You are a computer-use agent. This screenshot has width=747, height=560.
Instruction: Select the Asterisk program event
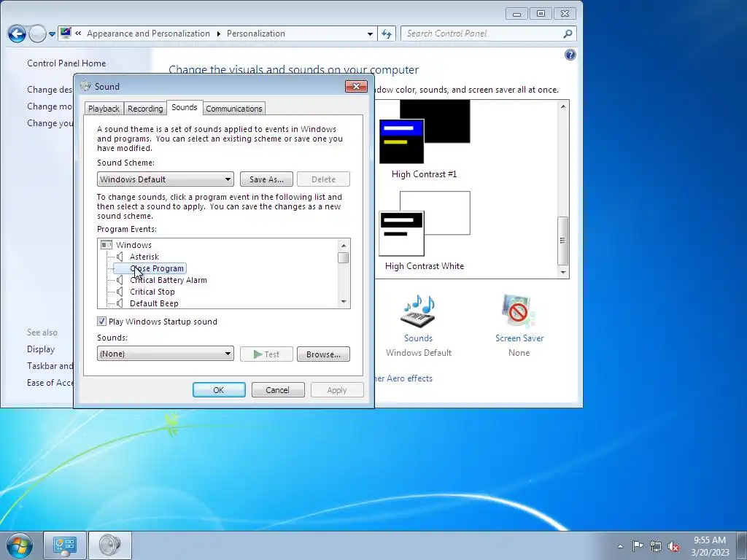click(x=144, y=257)
